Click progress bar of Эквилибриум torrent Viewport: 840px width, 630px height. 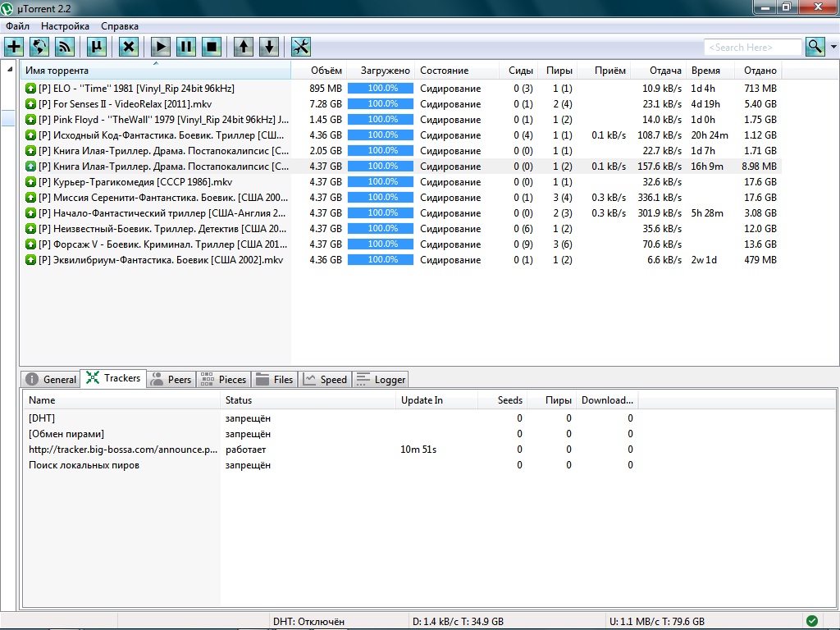tap(381, 259)
